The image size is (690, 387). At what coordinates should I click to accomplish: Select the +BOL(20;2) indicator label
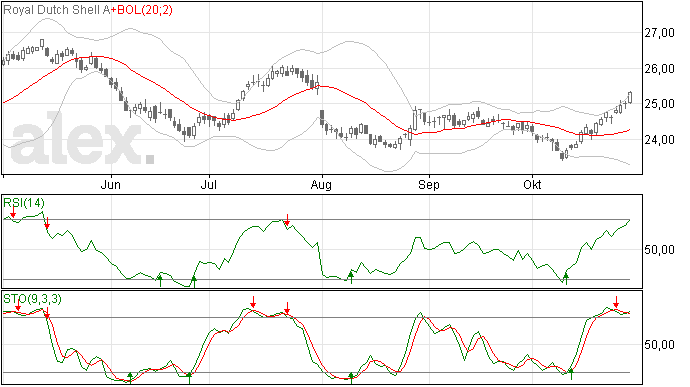point(141,10)
